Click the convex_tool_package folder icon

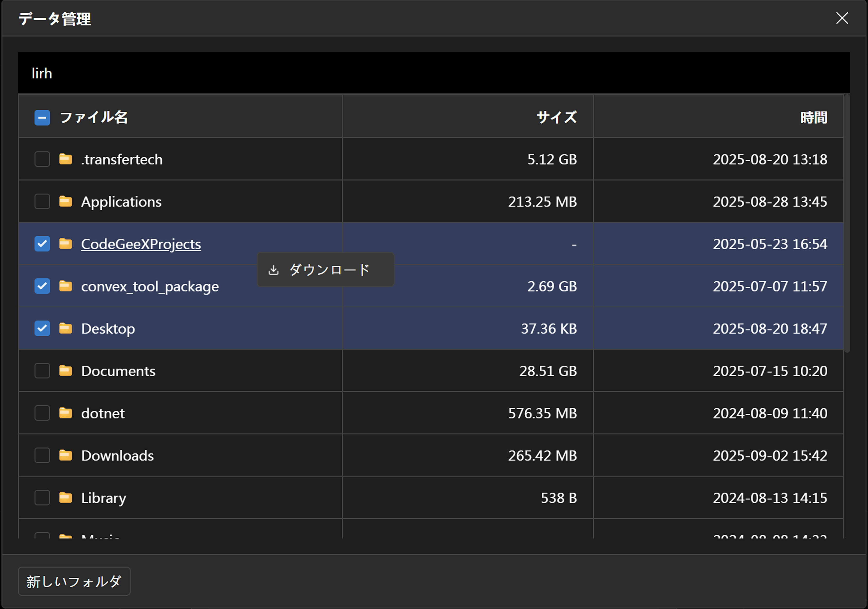click(65, 286)
